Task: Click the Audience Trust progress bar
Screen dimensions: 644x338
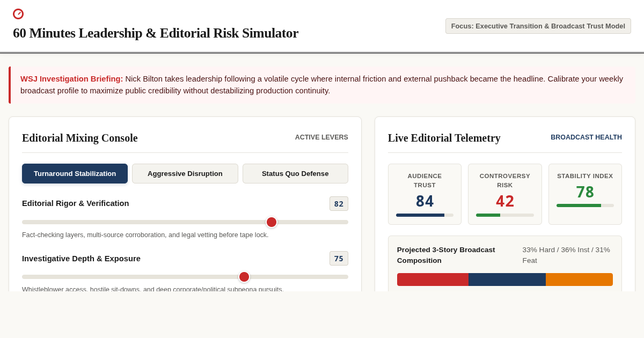Action: (425, 215)
